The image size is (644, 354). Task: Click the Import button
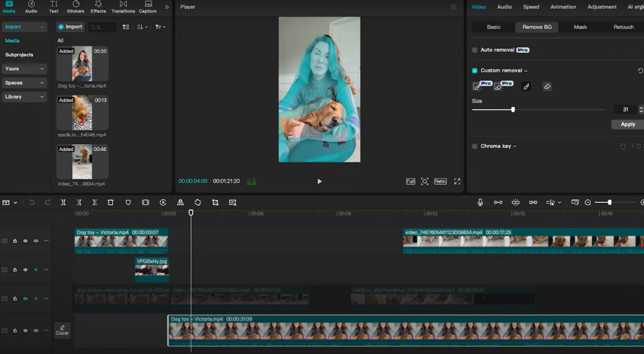[x=70, y=27]
